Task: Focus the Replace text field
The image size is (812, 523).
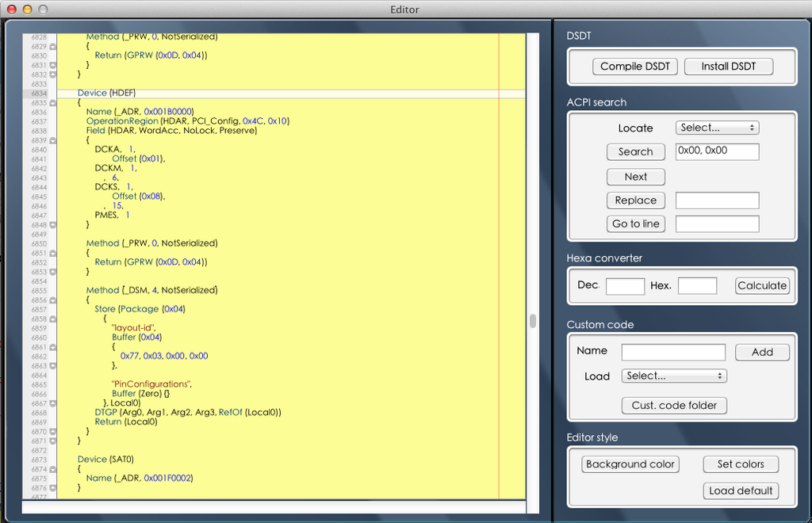Action: (x=717, y=200)
